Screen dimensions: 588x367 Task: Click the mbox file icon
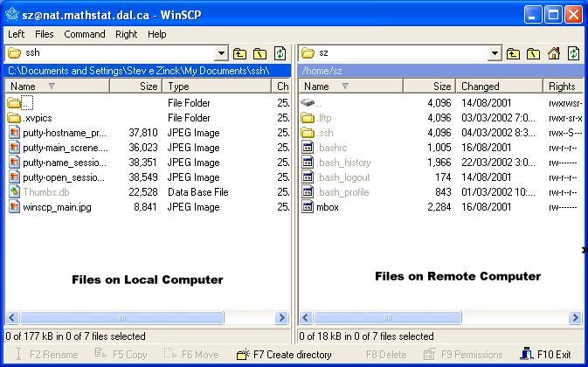click(x=308, y=207)
